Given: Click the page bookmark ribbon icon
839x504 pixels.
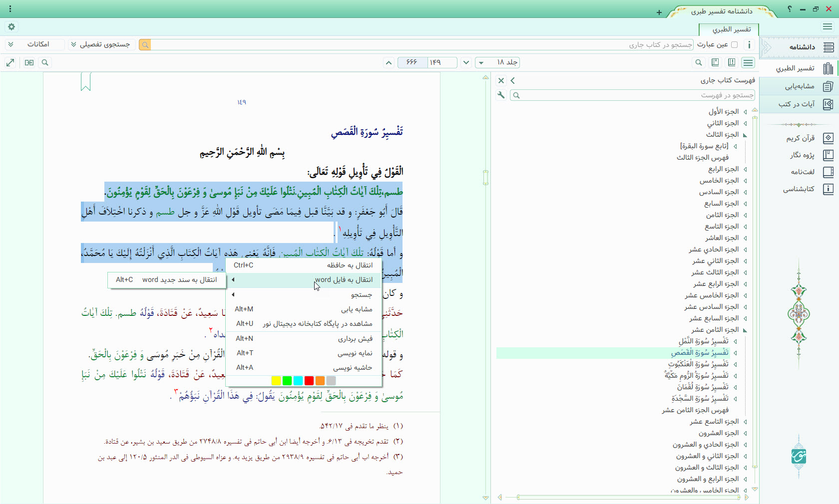Looking at the screenshot, I should click(86, 81).
